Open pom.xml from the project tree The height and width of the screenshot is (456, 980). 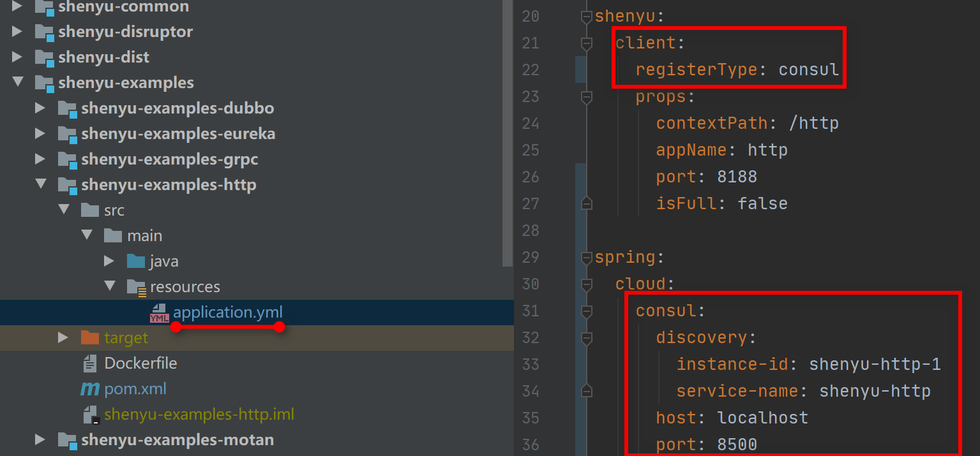[x=135, y=389]
